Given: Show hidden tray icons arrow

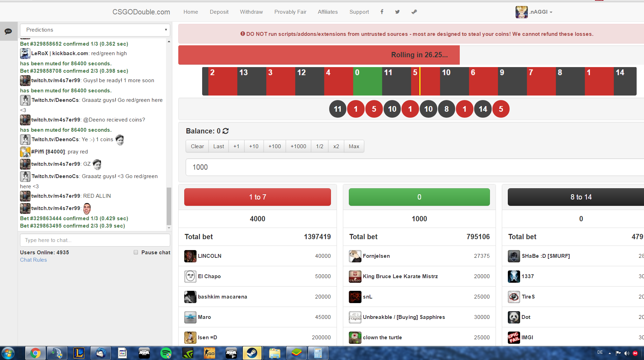Looking at the screenshot, I should coord(610,353).
